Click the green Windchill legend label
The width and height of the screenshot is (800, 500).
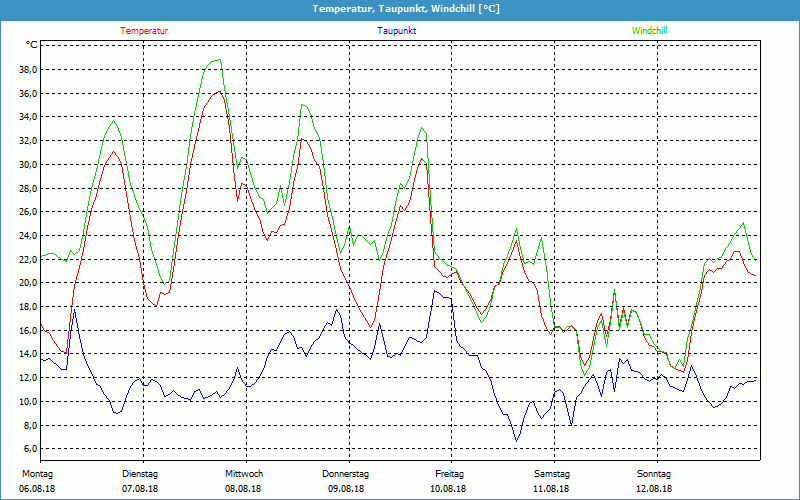pos(649,31)
